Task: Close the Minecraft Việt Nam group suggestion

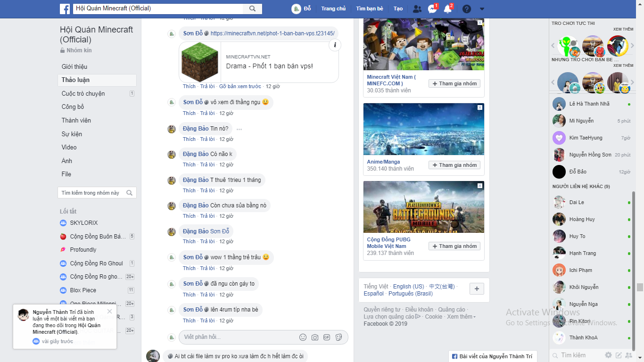Action: 480,23
